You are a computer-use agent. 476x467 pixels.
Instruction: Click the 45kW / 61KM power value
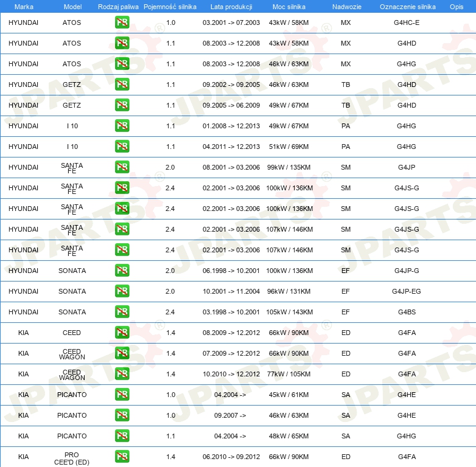pos(289,395)
